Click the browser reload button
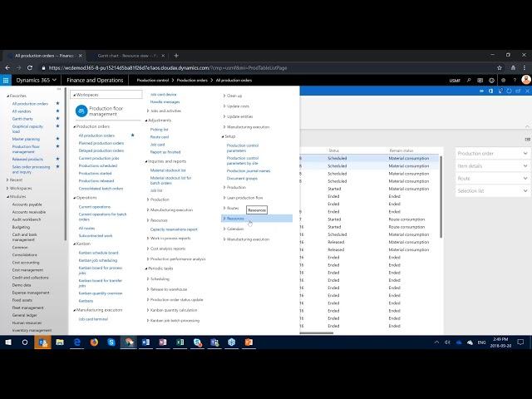 pyautogui.click(x=30, y=68)
